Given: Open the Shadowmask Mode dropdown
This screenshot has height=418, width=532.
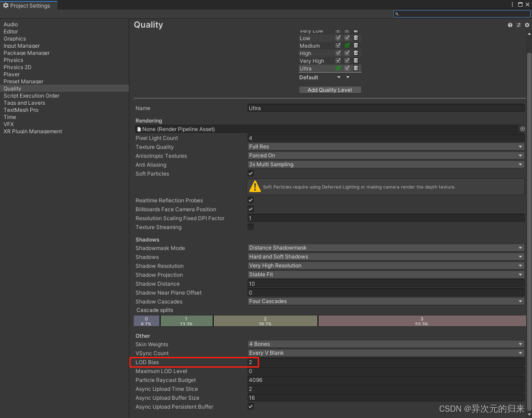Looking at the screenshot, I should [x=386, y=248].
